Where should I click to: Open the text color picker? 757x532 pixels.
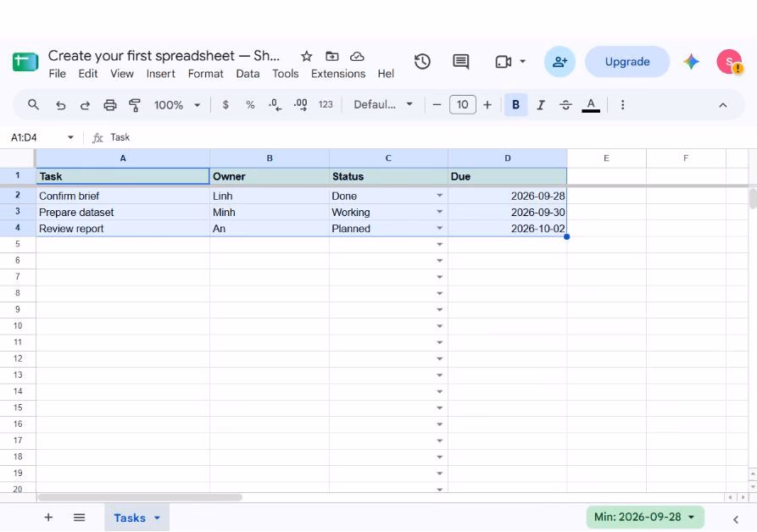tap(591, 105)
